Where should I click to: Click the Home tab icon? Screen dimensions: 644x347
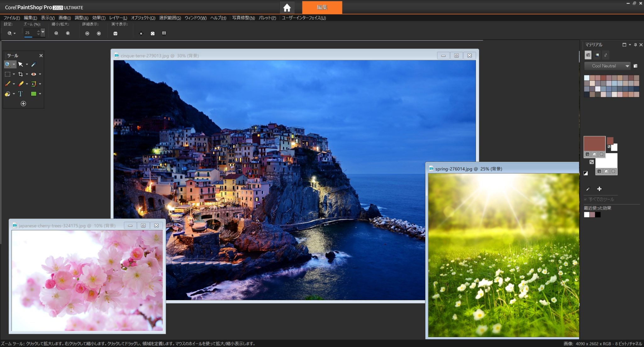287,8
